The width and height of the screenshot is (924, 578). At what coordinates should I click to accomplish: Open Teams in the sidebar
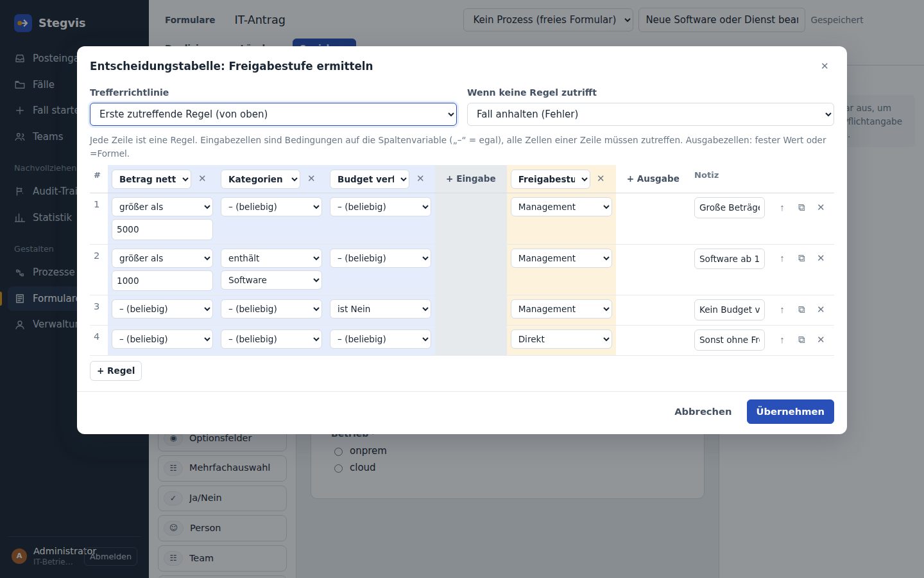(x=74, y=137)
